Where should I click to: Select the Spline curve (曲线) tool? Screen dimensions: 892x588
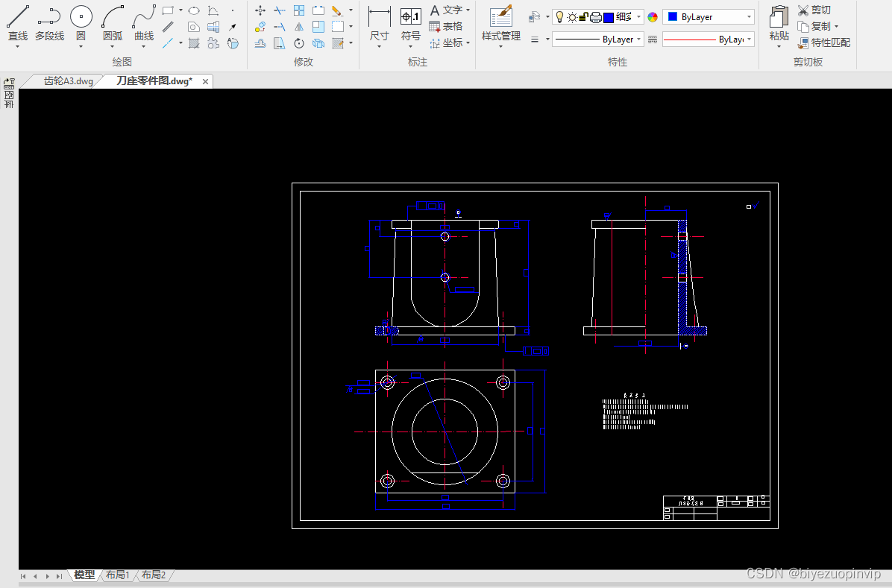point(144,23)
